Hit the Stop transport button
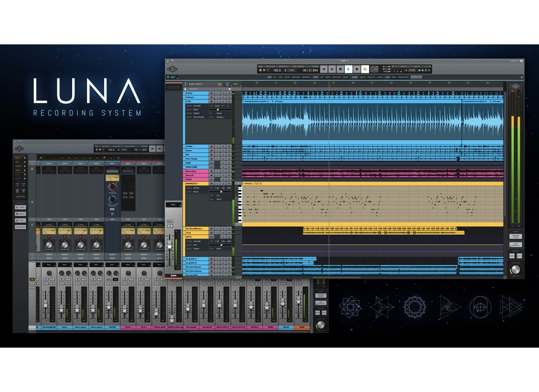The width and height of the screenshot is (539, 392). [x=340, y=69]
